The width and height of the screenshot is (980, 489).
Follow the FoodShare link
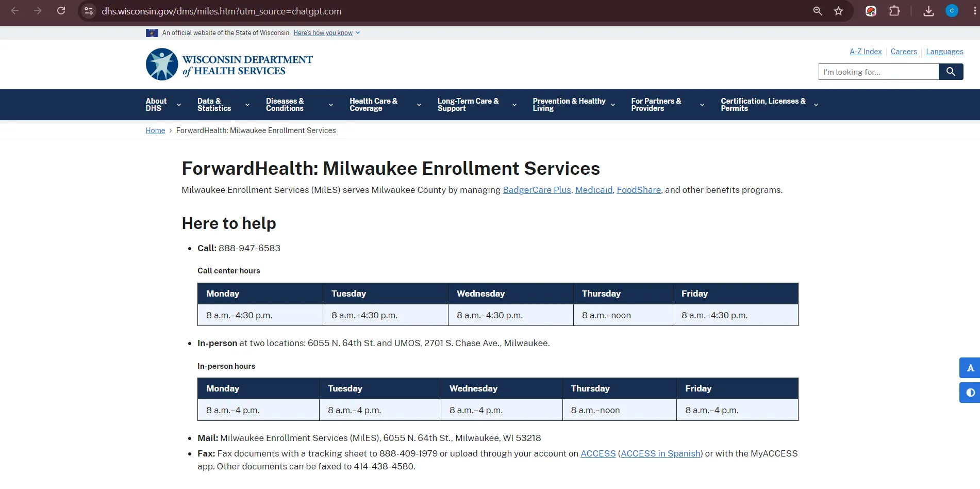click(639, 190)
